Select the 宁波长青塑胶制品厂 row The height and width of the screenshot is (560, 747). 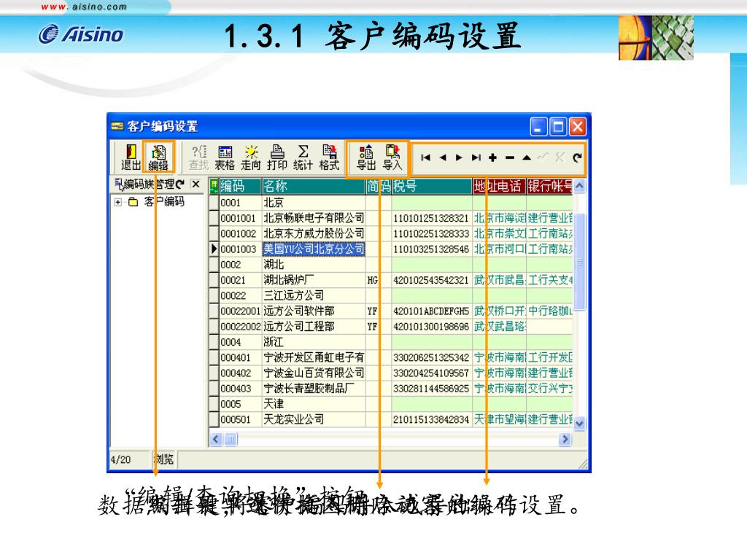[x=391, y=389]
